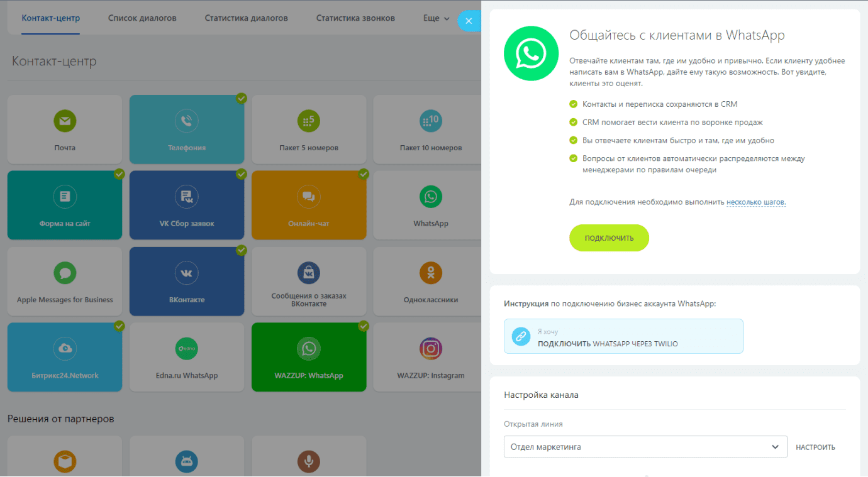The width and height of the screenshot is (868, 477).
Task: Expand the Еще menu
Action: pyautogui.click(x=437, y=18)
